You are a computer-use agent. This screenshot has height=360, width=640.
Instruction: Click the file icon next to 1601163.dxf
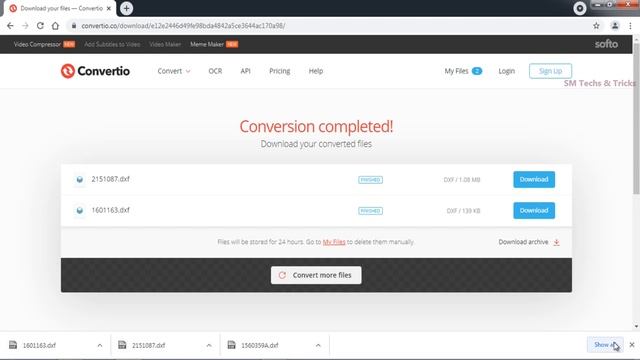click(x=80, y=210)
